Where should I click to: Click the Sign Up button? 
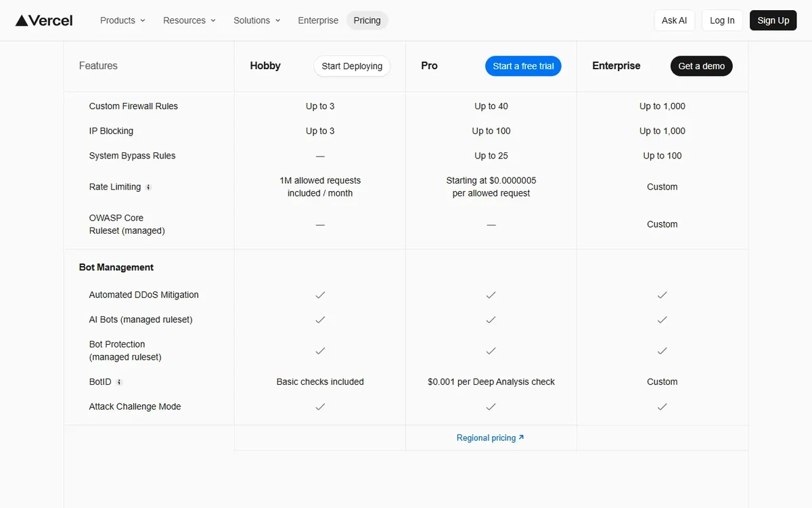(x=773, y=20)
